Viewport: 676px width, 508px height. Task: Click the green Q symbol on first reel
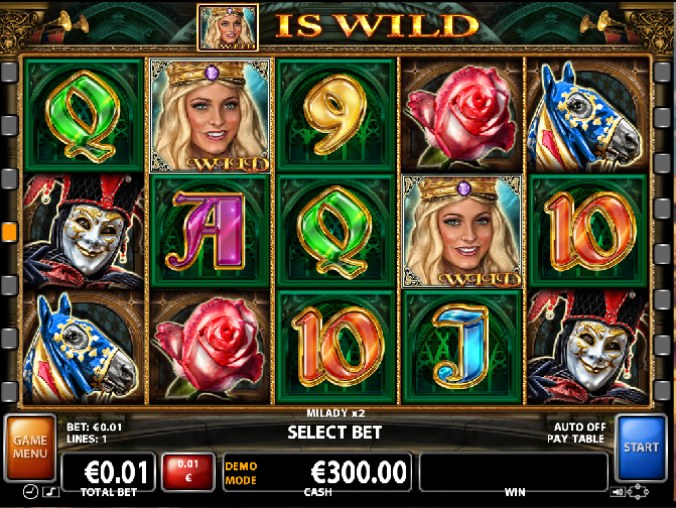(83, 116)
